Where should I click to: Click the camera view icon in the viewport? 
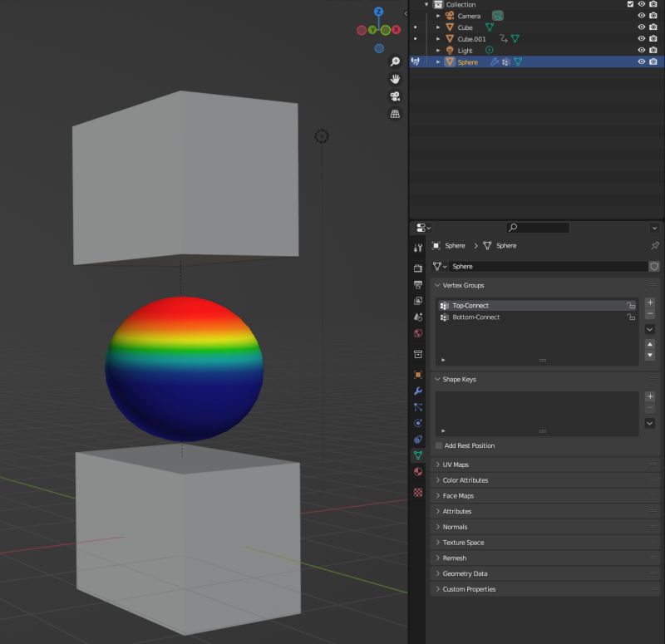coord(395,96)
